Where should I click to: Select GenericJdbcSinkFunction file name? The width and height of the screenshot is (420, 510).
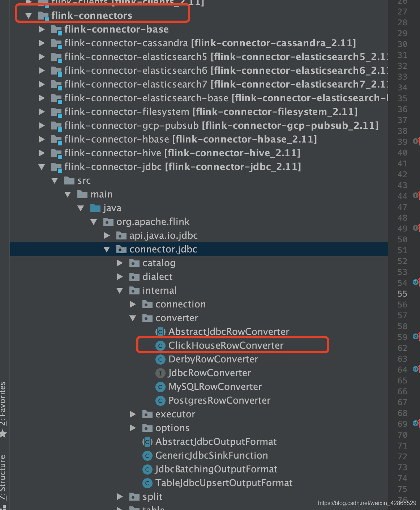click(212, 455)
